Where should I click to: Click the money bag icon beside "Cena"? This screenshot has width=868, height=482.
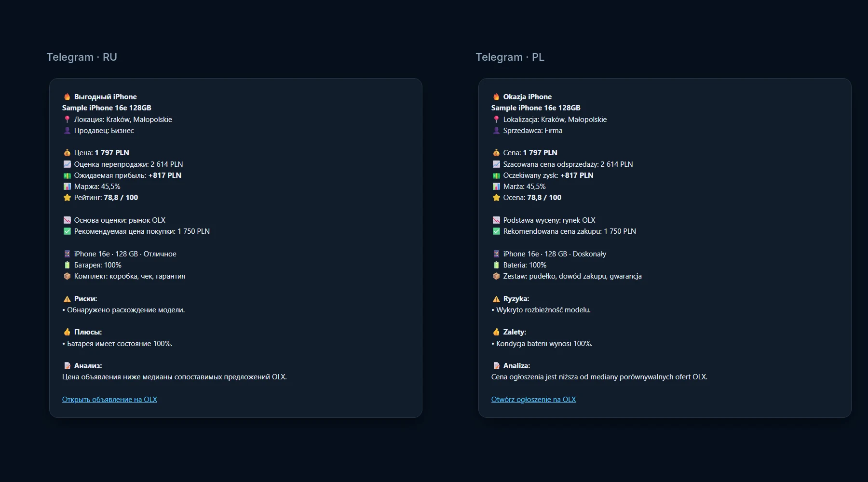click(496, 153)
